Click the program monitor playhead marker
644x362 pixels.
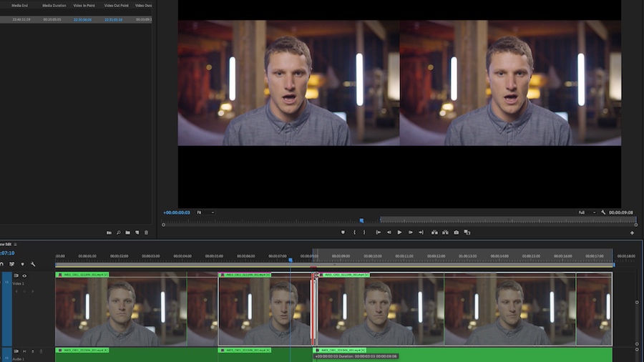pos(361,220)
